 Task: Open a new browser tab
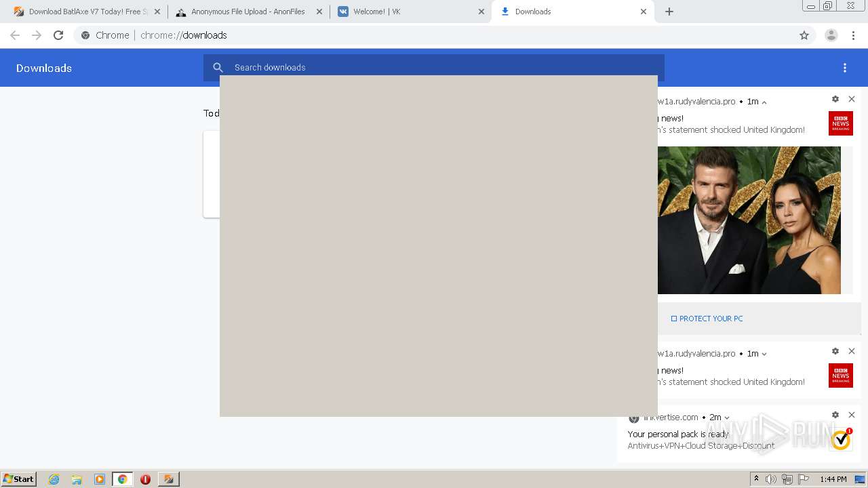coord(669,12)
